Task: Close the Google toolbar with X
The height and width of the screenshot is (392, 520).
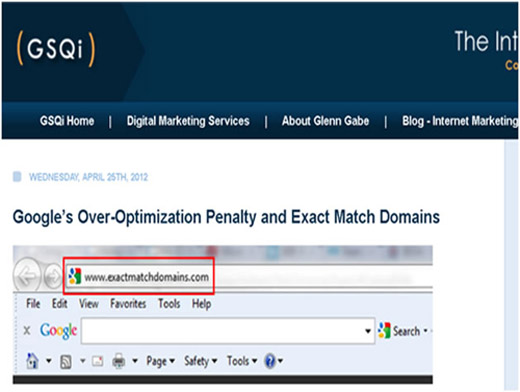Action: [27, 331]
